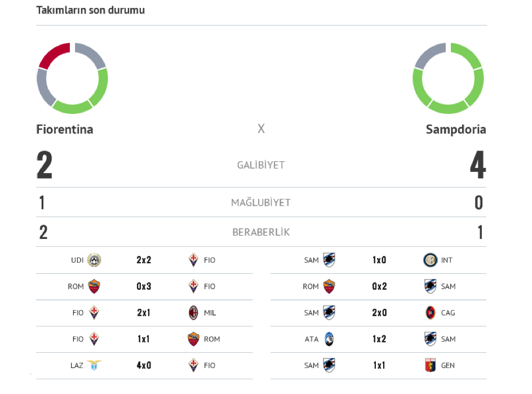Select the LAZ 4x0 FIO score

[x=144, y=365]
